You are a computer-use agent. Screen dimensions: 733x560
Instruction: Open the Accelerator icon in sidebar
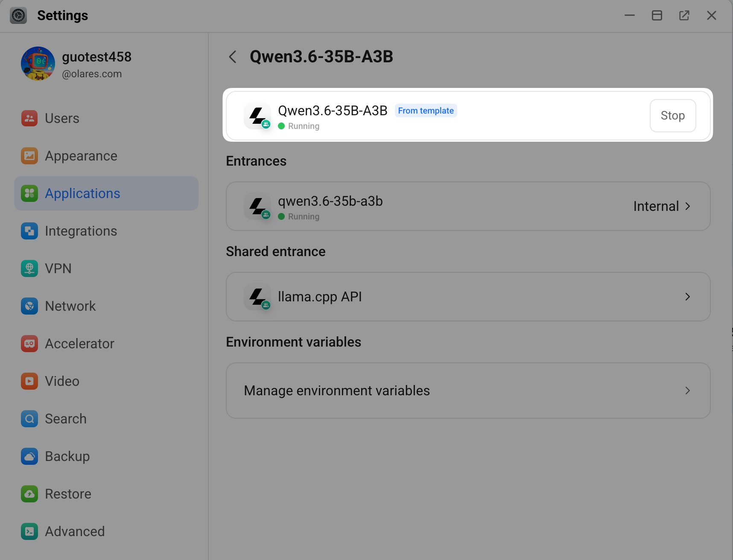pos(29,344)
